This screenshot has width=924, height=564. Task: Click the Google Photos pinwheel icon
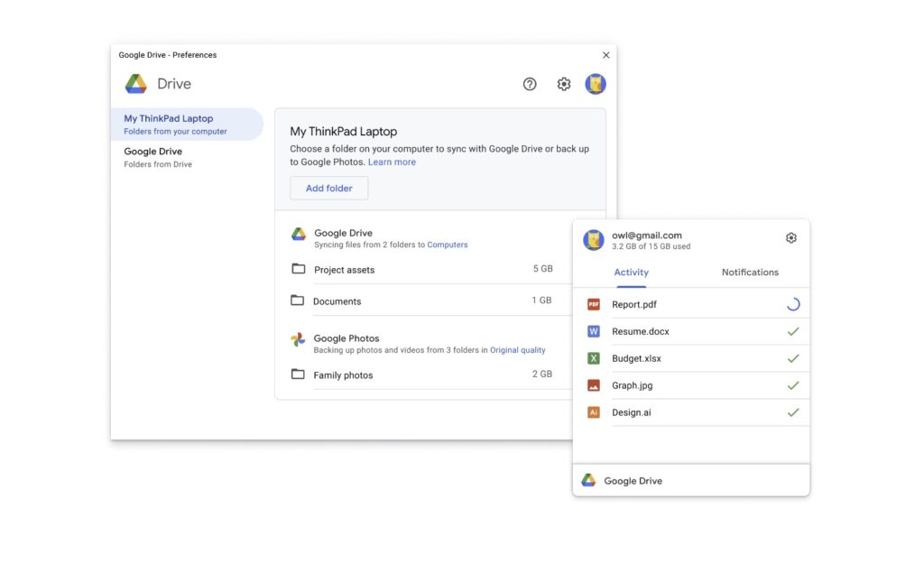point(298,339)
